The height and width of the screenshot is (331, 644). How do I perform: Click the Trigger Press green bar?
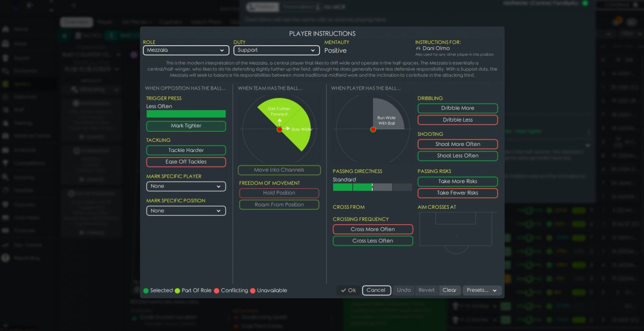coord(186,114)
